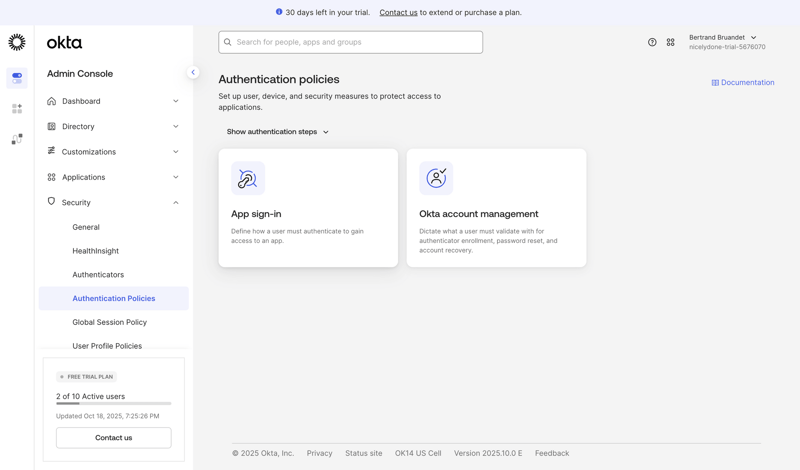Click the OK14 US Cell footer link
800x470 pixels.
(x=418, y=453)
